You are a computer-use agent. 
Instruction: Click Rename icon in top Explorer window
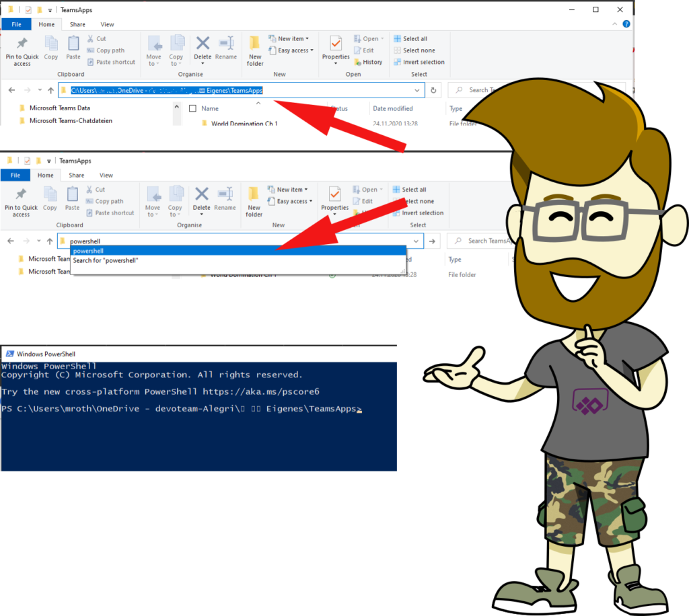click(226, 48)
